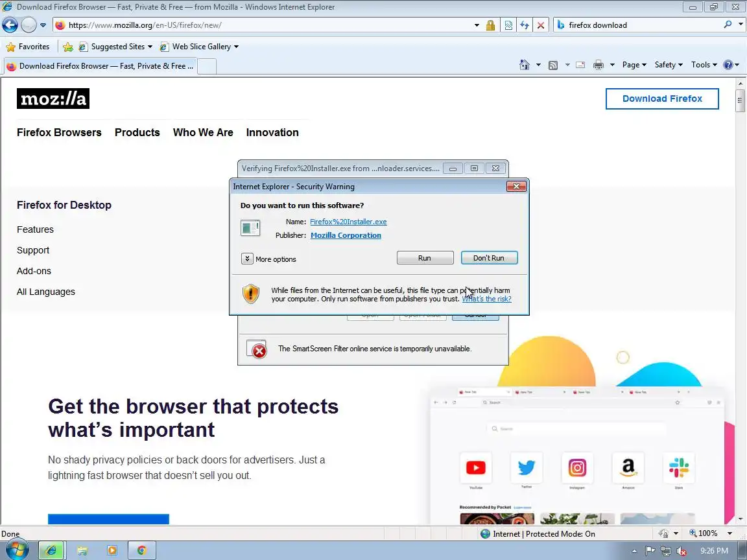
Task: Click the Read Mail icon
Action: coord(580,65)
